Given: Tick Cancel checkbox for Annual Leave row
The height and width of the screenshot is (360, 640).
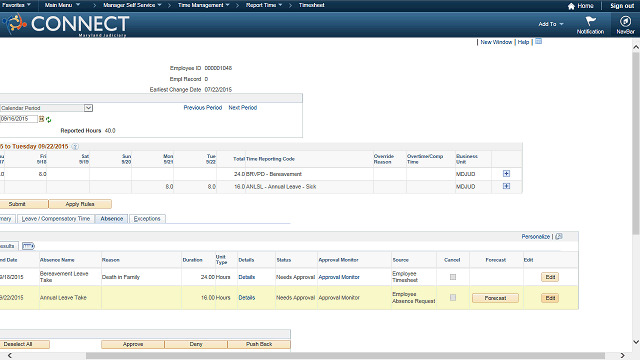Looking at the screenshot, I should coord(453,298).
